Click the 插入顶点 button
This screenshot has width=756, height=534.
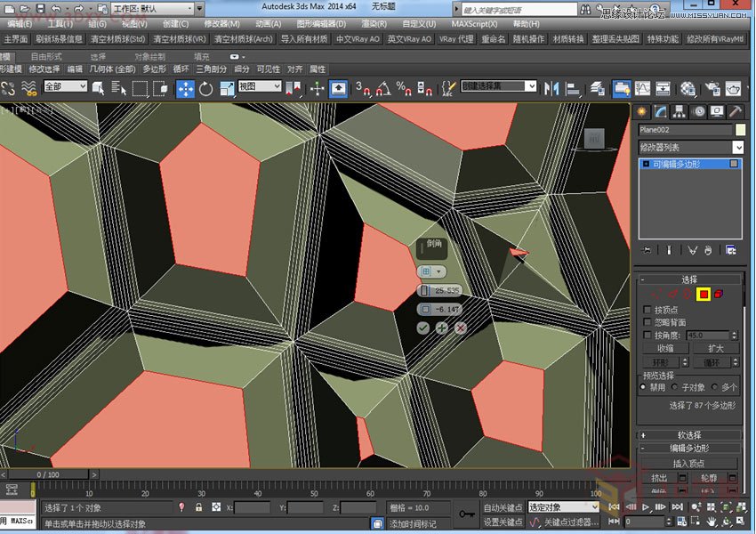point(688,464)
